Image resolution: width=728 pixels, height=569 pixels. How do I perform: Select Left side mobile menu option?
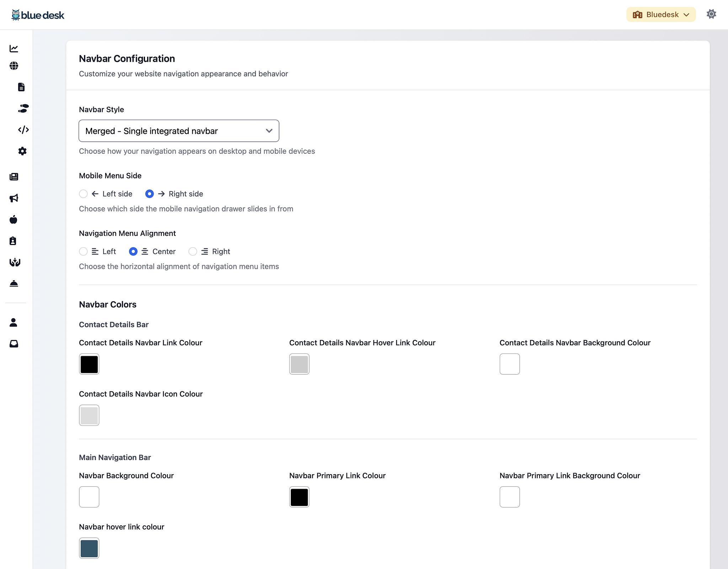click(x=83, y=194)
